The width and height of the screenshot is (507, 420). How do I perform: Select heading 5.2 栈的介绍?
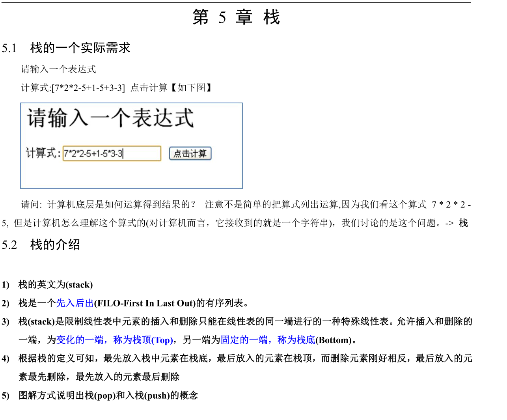(x=41, y=245)
